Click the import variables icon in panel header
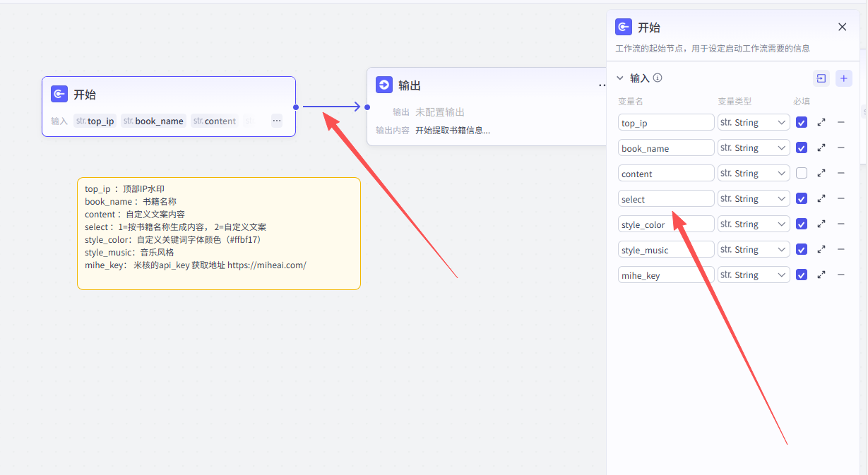 [x=821, y=78]
